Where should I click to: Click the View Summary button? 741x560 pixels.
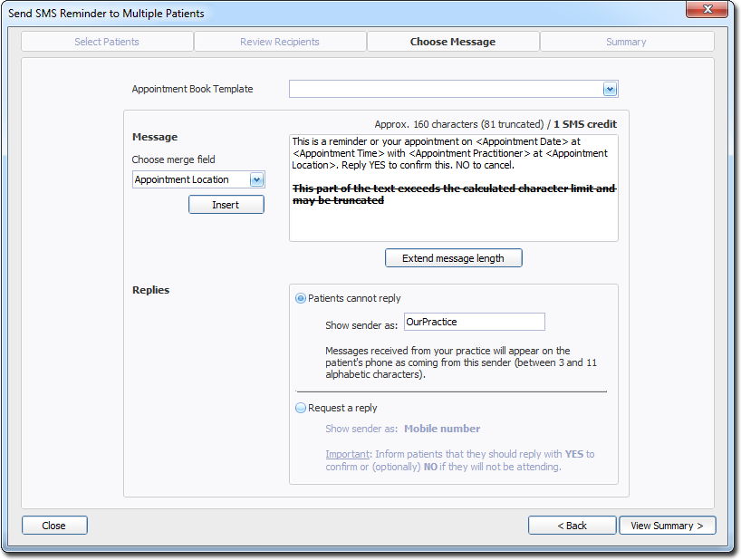667,526
